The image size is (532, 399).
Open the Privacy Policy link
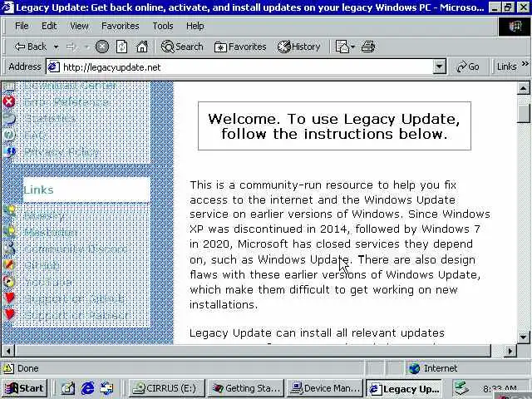pyautogui.click(x=62, y=151)
